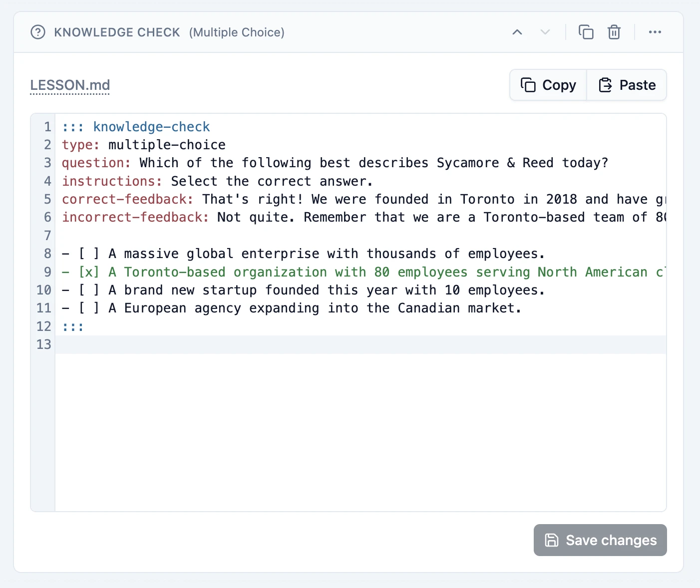Click the type: multiple-choice line

pos(144,145)
